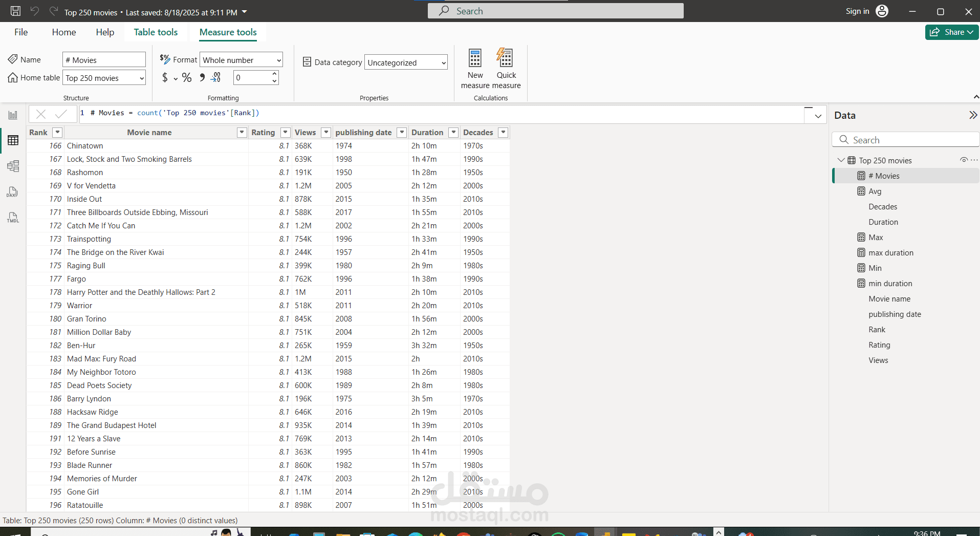Open the DAX query view icon
This screenshot has height=536, width=980.
13,192
